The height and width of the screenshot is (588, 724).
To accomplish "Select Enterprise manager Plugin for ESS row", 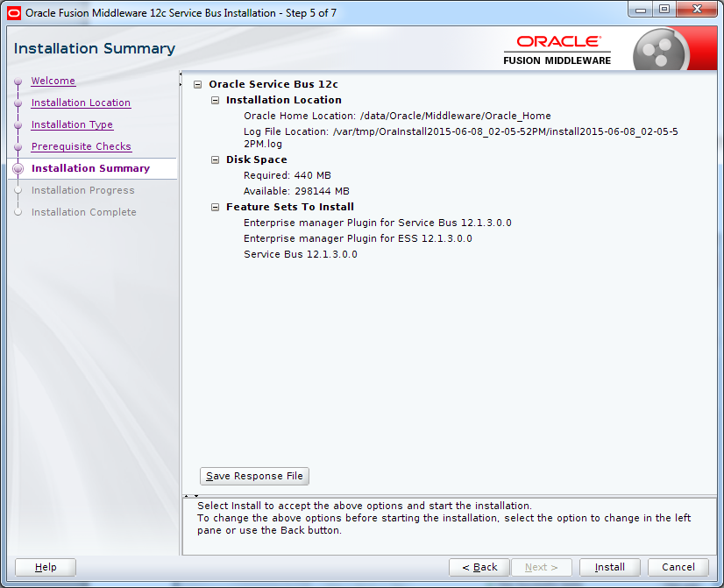I will coord(358,238).
